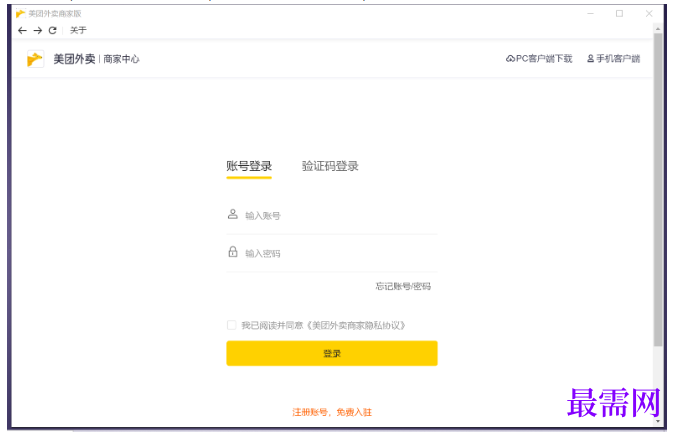Click the Meituan logo in the page header
The height and width of the screenshot is (434, 679).
point(35,59)
